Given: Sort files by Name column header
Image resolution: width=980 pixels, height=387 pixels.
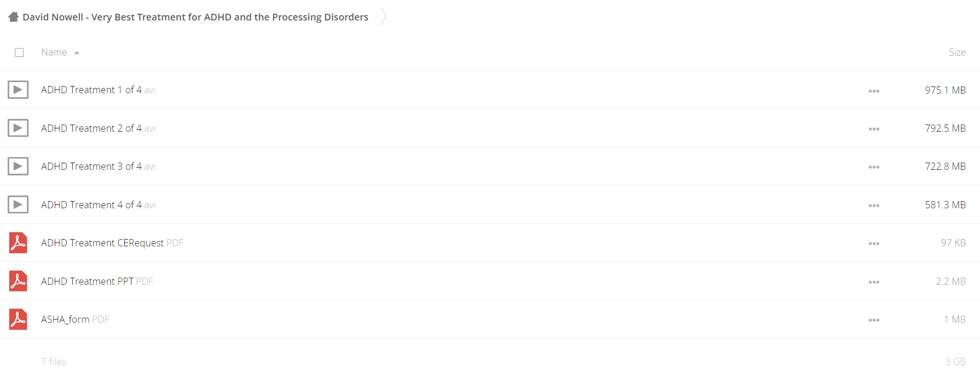Looking at the screenshot, I should 54,52.
